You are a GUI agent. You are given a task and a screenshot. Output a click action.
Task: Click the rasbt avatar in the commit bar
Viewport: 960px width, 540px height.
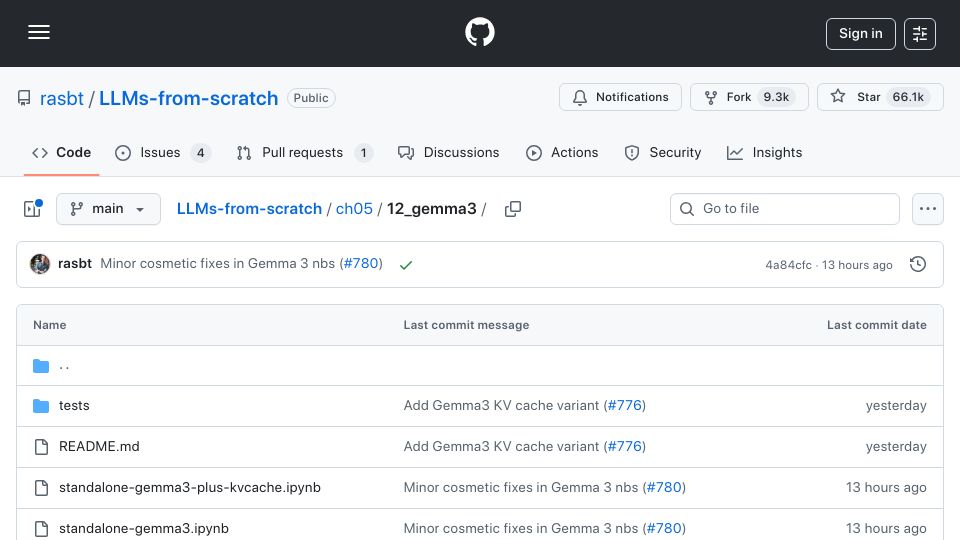(40, 264)
